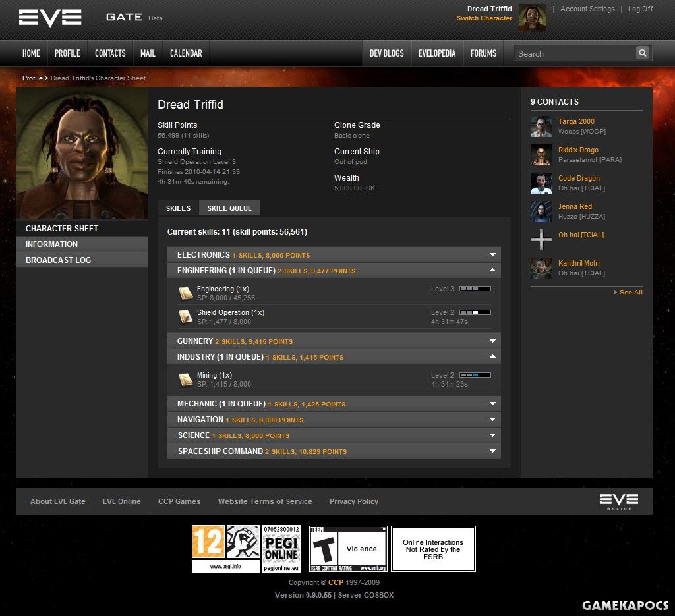The height and width of the screenshot is (616, 675).
Task: Click the large Dread Triffid character portrait
Action: coord(82,153)
